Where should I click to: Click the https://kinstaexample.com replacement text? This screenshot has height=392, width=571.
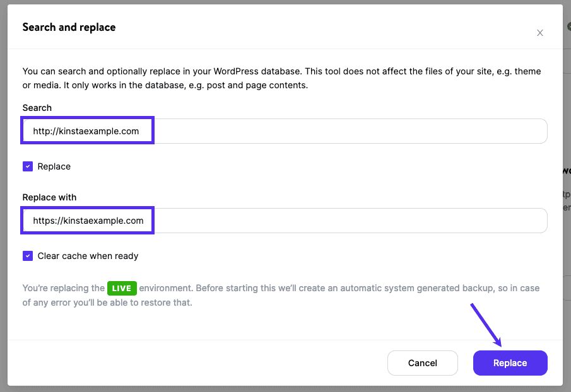(x=88, y=221)
